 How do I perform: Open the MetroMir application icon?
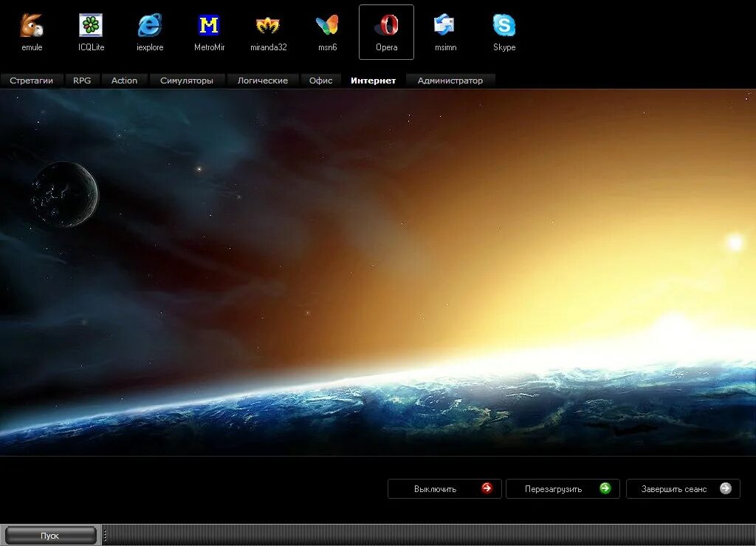coord(209,26)
